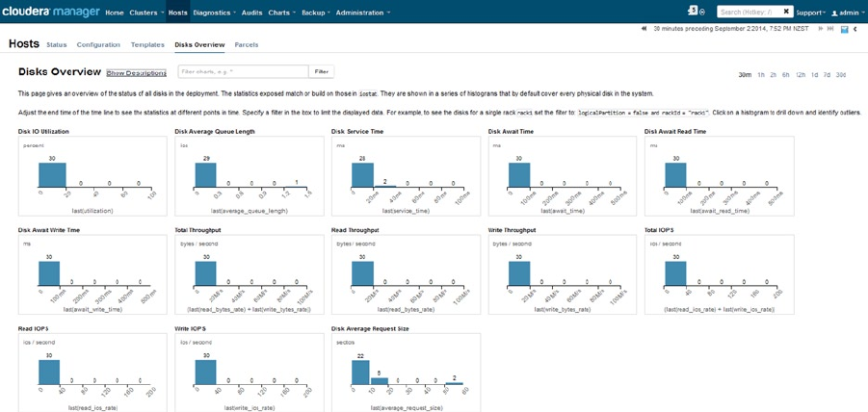Image resolution: width=868 pixels, height=412 pixels.
Task: Step the time range forward one interval
Action: [821, 28]
